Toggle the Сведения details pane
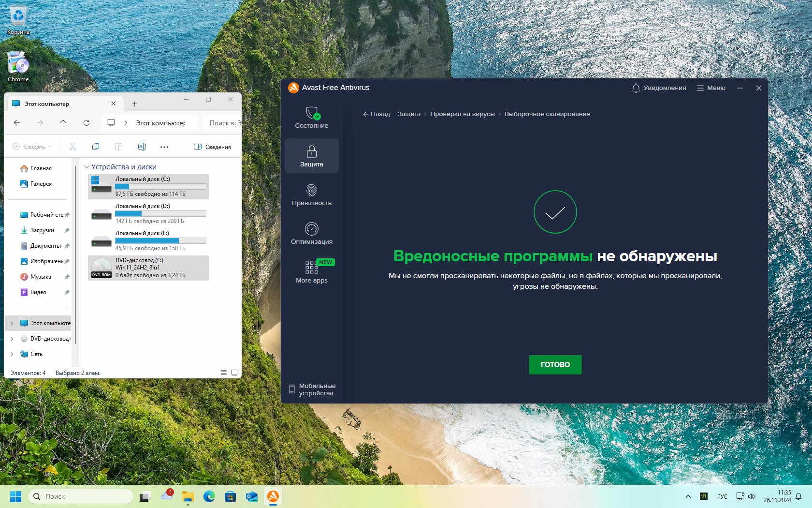This screenshot has height=508, width=812. [212, 147]
